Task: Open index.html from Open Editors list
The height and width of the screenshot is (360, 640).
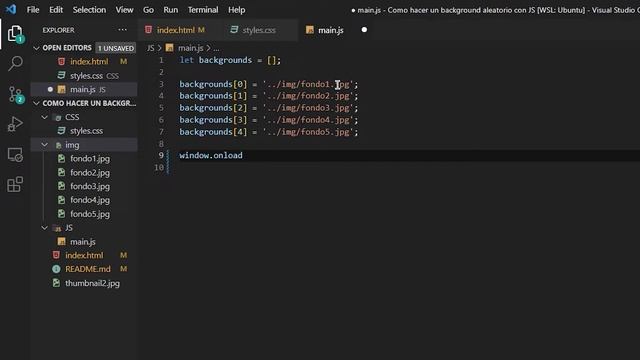Action: [89, 62]
